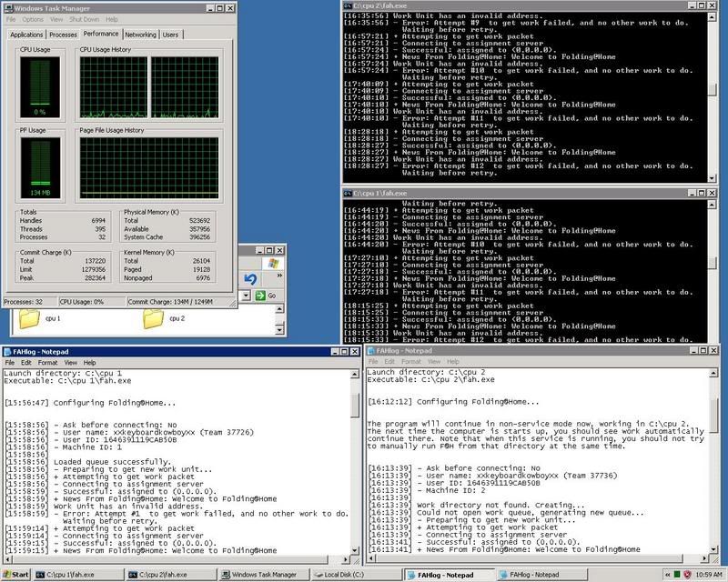Image resolution: width=728 pixels, height=582 pixels.
Task: Open Task Manager Options menu
Action: click(x=33, y=19)
